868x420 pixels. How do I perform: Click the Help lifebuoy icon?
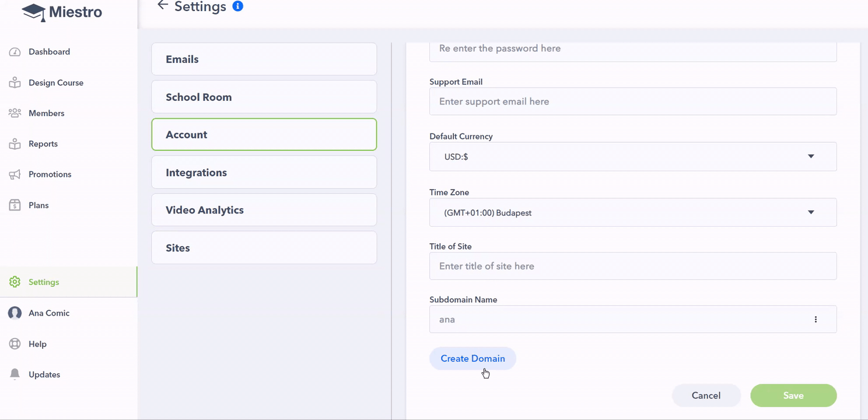(15, 344)
